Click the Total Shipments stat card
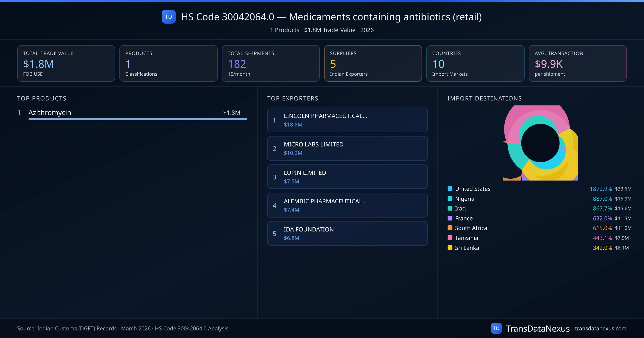 (271, 63)
